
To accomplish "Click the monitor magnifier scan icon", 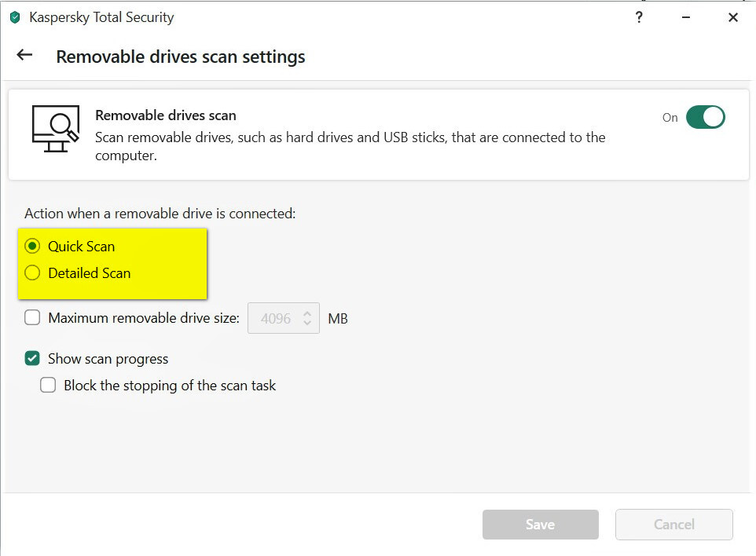I will click(x=56, y=129).
